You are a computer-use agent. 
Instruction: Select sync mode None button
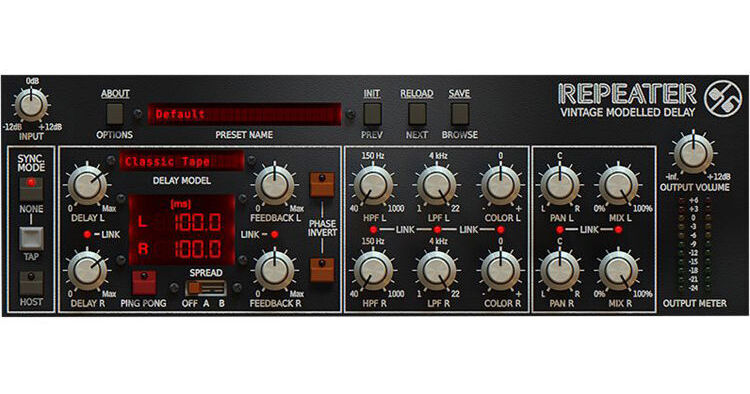tap(31, 189)
